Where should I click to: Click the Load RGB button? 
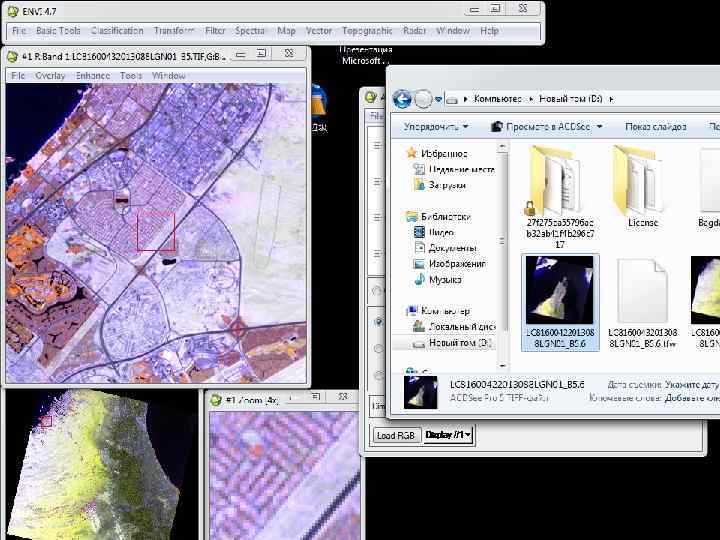(396, 435)
